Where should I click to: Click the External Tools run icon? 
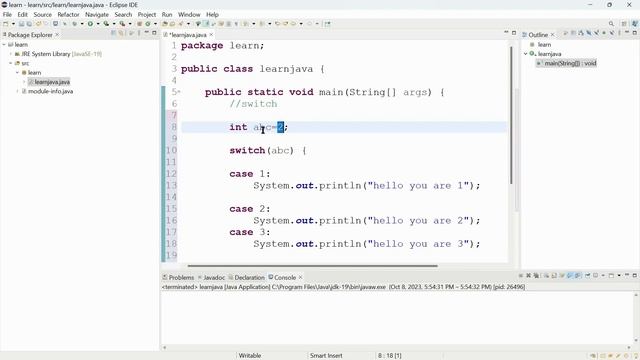tap(122, 24)
